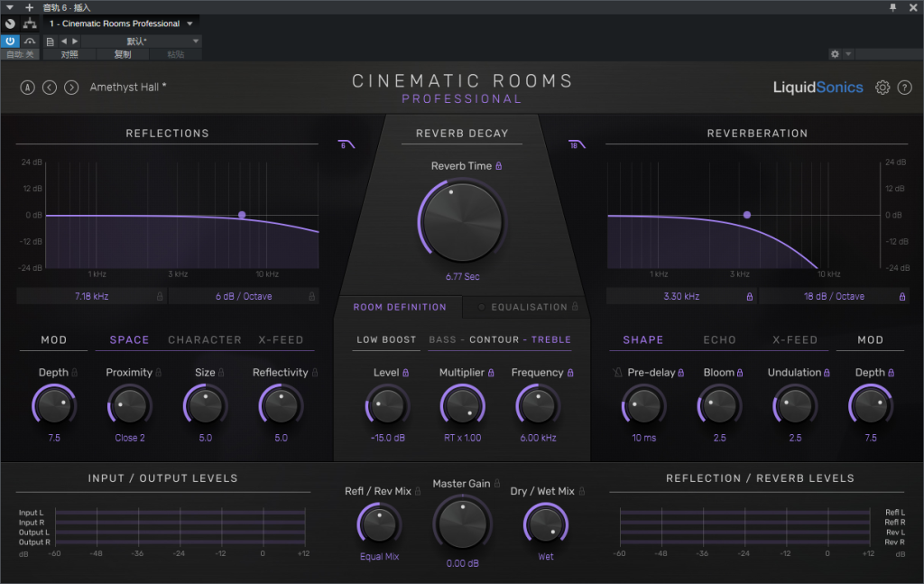Click lock icon beside Undulation
The width and height of the screenshot is (924, 584).
pos(827,373)
